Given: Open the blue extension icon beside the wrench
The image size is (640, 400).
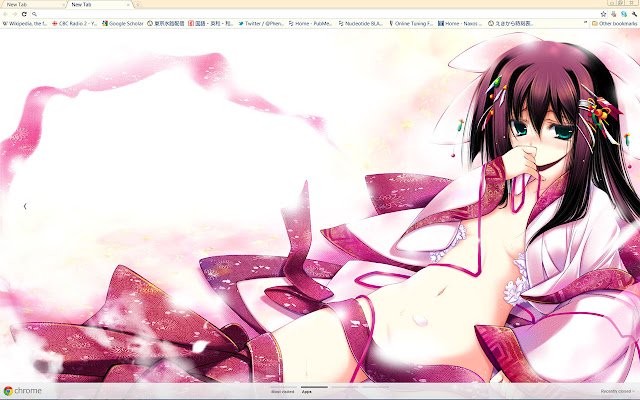Looking at the screenshot, I should coord(624,14).
